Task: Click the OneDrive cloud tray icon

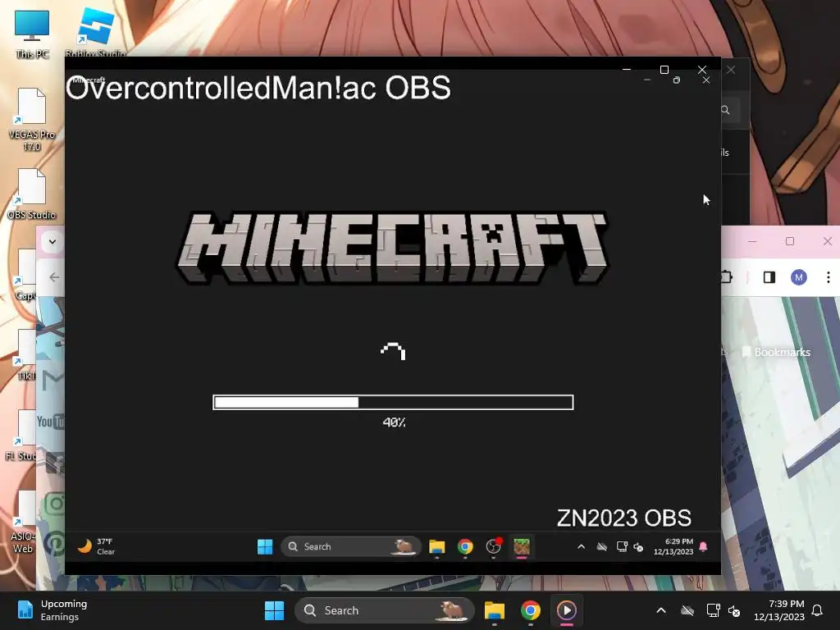Action: point(687,610)
